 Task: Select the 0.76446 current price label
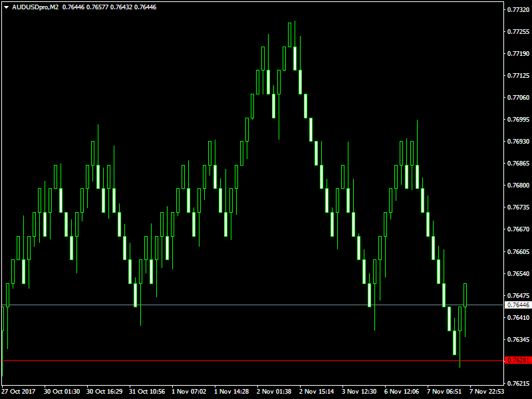click(x=518, y=305)
